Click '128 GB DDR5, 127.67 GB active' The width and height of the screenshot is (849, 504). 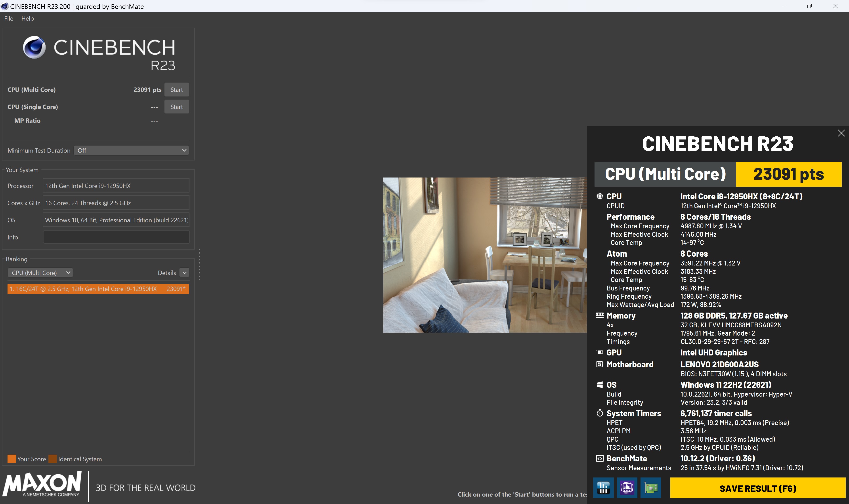tap(734, 315)
